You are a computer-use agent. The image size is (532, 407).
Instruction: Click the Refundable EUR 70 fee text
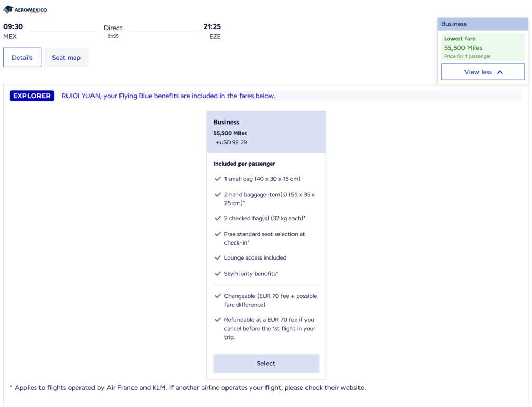click(270, 328)
